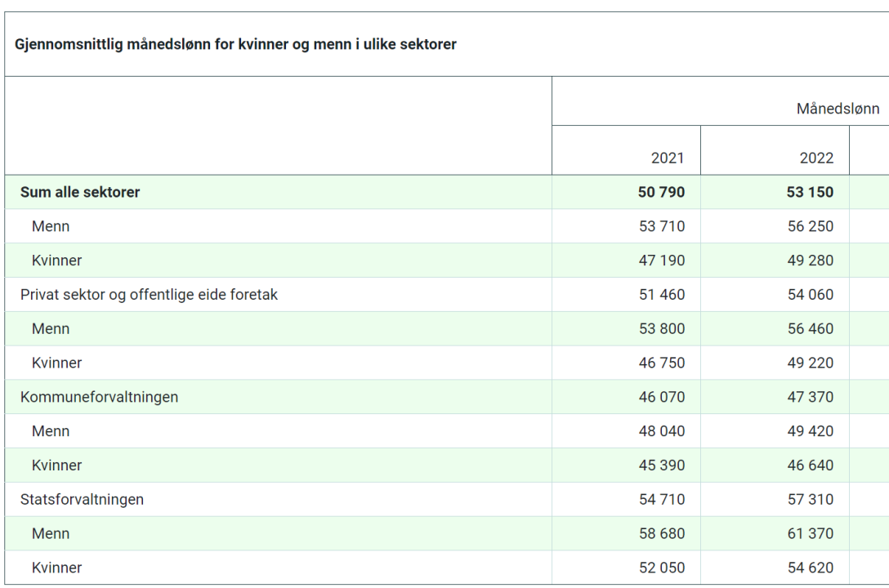
Task: Select the Kommuneforvaltningen row label
Action: [x=99, y=398]
